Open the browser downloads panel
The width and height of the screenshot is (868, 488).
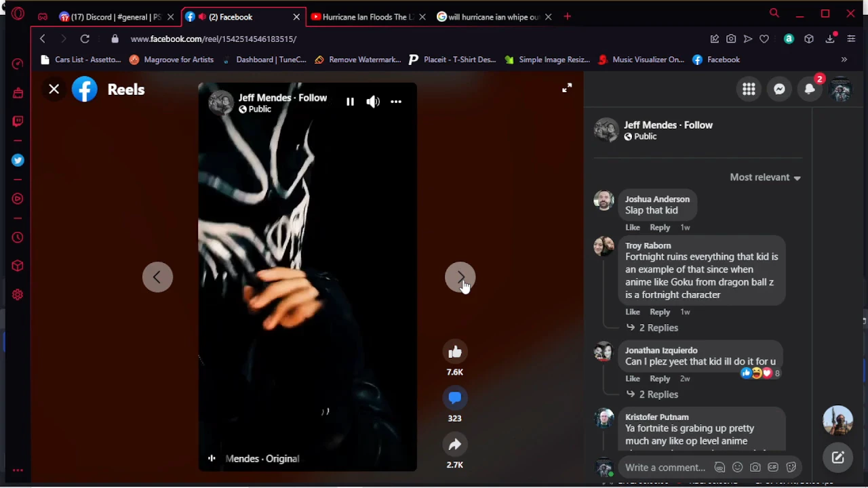point(830,39)
